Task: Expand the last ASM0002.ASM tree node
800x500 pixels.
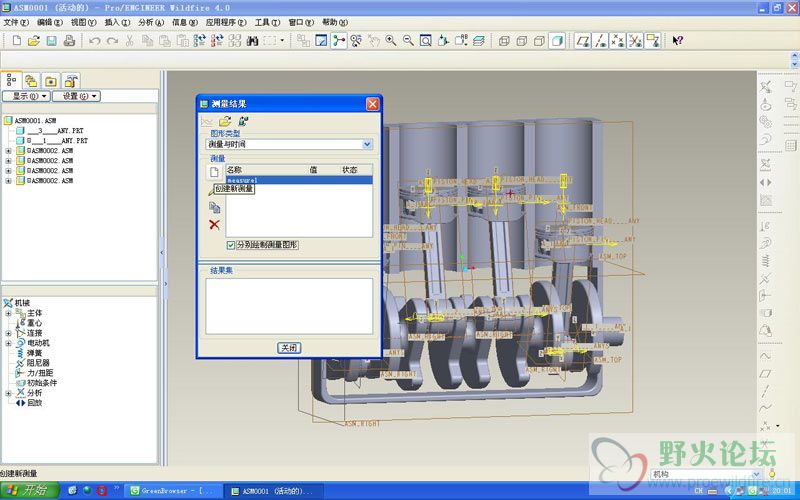Action: 8,181
